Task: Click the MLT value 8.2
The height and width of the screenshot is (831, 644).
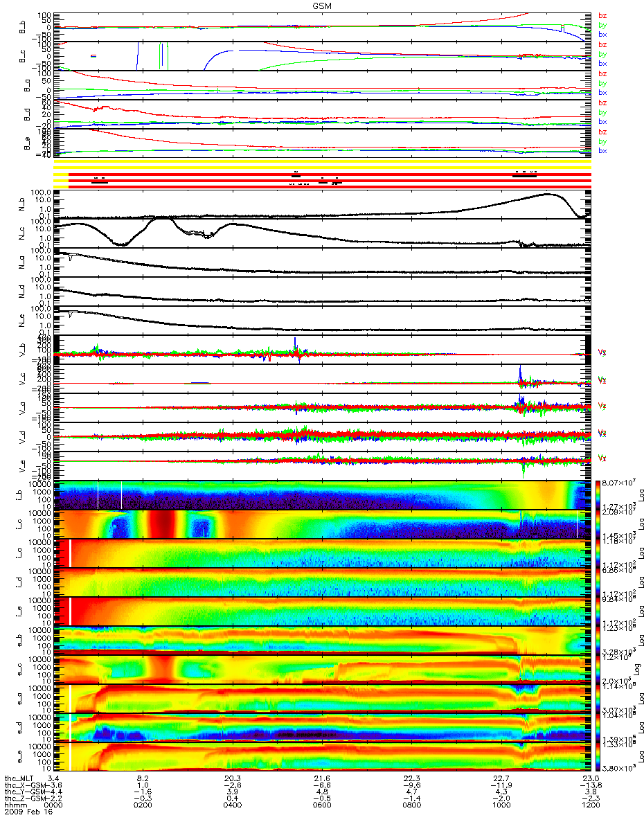Action: [x=143, y=780]
